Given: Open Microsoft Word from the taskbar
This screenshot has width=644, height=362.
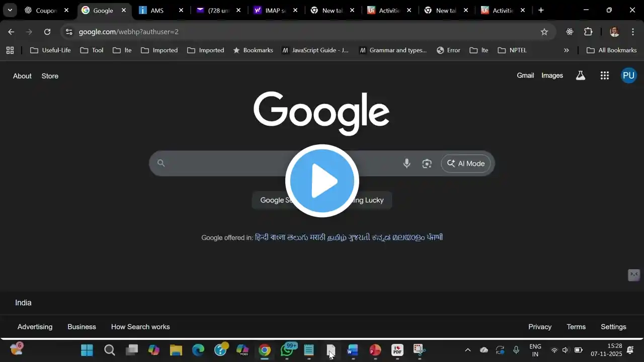Looking at the screenshot, I should pos(352,350).
